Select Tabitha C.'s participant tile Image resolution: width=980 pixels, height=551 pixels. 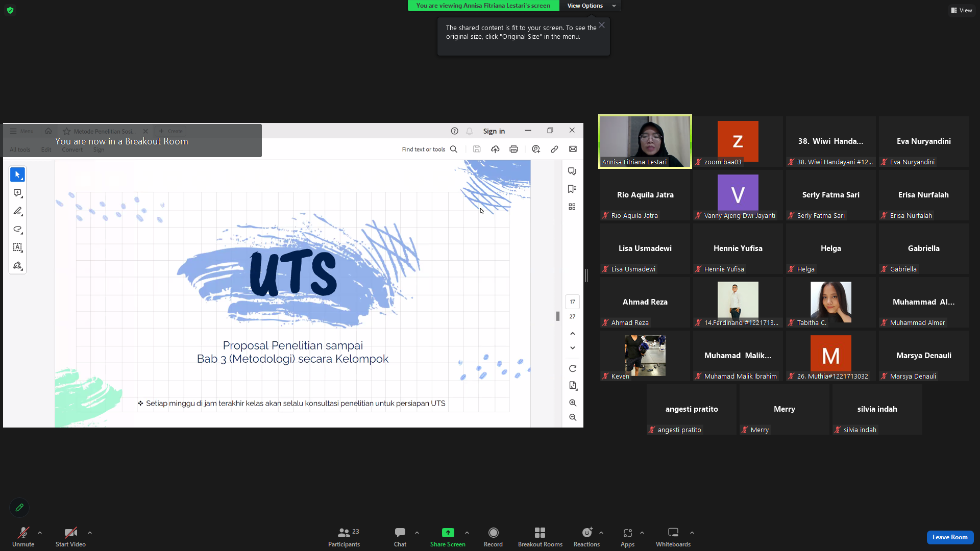[x=831, y=302]
